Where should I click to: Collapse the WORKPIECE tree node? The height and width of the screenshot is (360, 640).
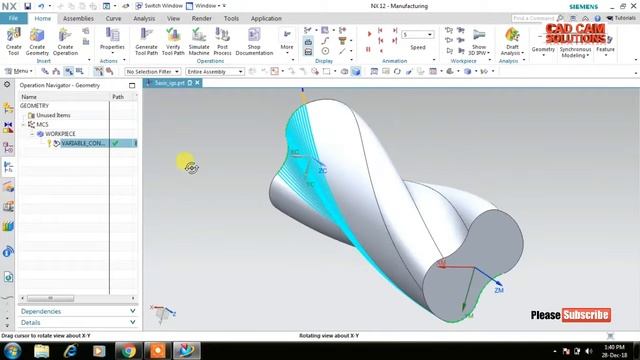[x=32, y=134]
